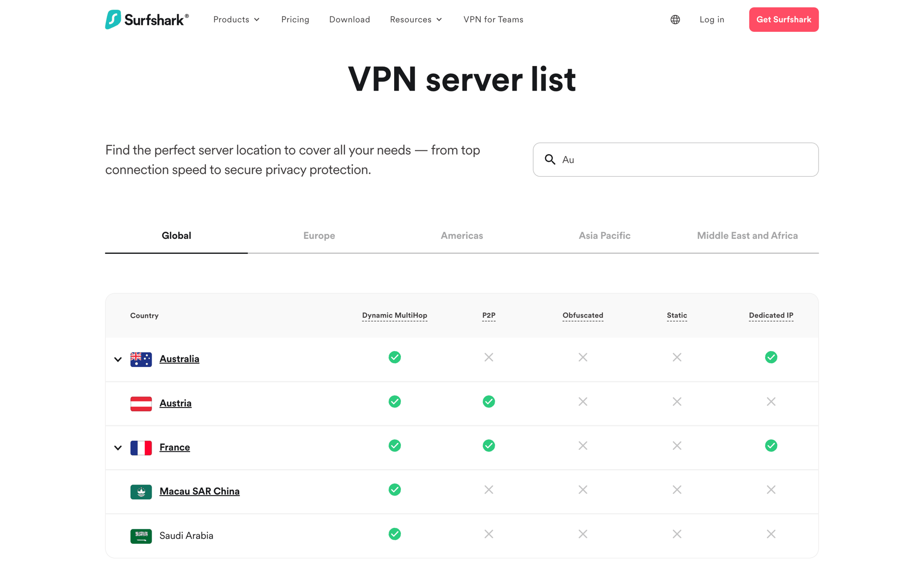Click Austria's Dynamic MultiHop checkmark
The image size is (924, 578).
click(395, 402)
